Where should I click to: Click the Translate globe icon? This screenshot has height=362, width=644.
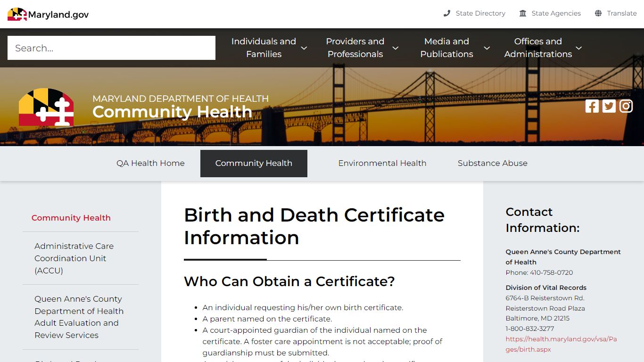598,13
